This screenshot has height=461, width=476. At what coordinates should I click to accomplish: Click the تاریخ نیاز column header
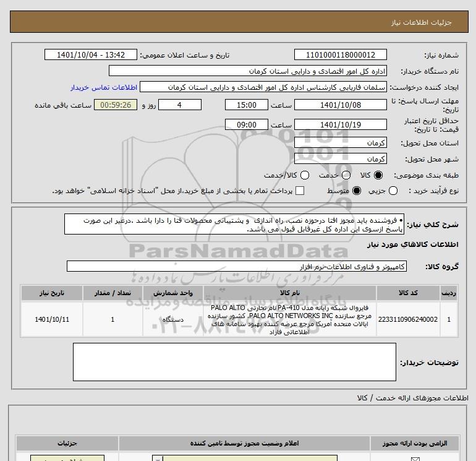(x=51, y=293)
